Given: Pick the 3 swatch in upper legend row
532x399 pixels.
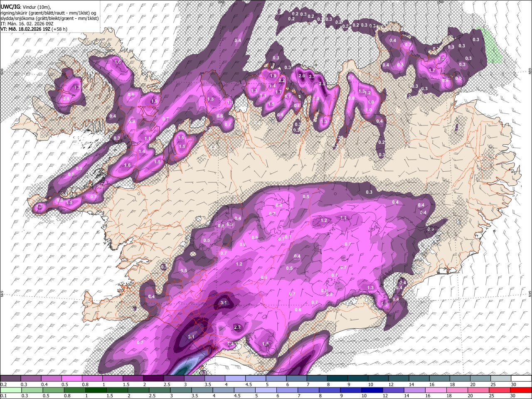Looking at the screenshot, I should coord(194,379).
